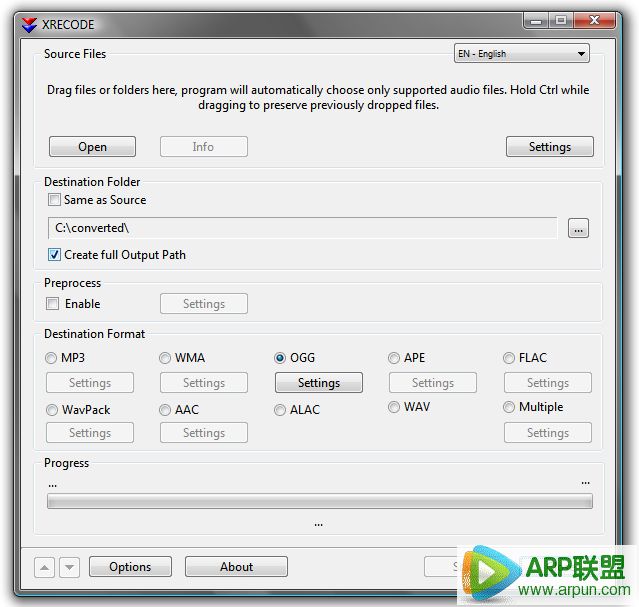
Task: Click the up arrow button at bottom left
Action: coord(44,567)
